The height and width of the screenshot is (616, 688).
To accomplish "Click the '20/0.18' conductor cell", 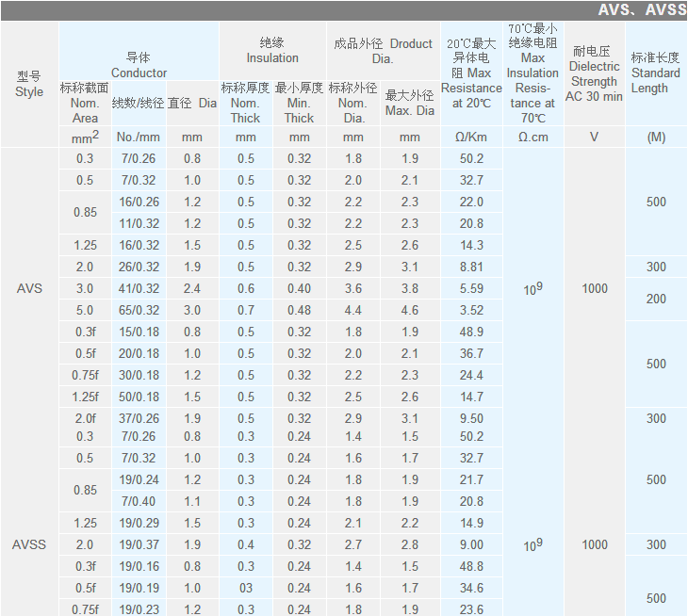I will tap(139, 353).
